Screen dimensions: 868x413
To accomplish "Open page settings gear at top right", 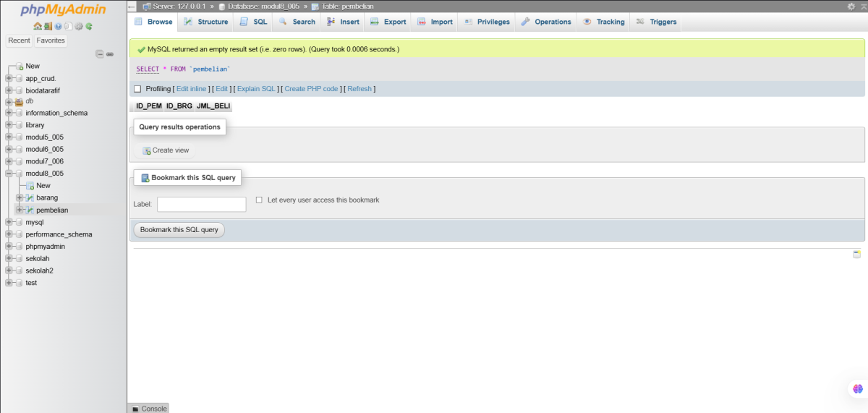I will (851, 6).
